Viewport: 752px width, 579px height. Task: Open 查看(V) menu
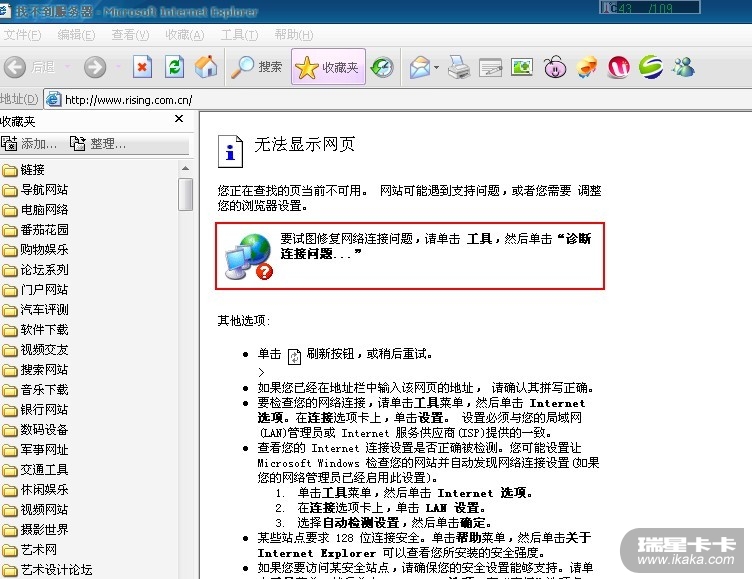click(130, 35)
